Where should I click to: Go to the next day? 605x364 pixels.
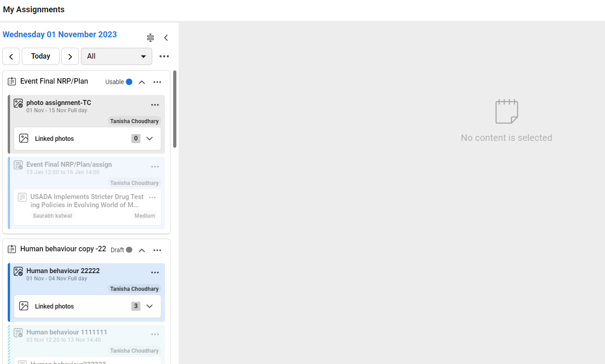[x=70, y=56]
